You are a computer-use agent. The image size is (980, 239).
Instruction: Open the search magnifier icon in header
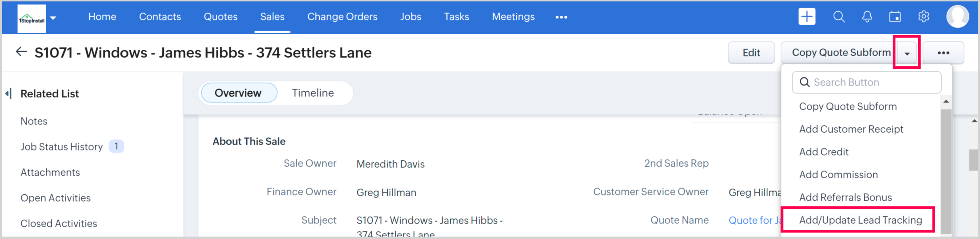tap(838, 17)
